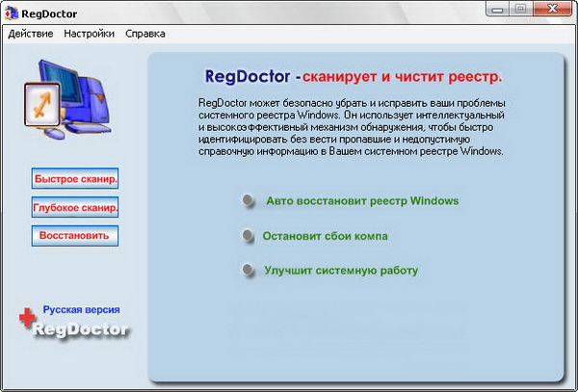This screenshot has width=578, height=392.
Task: Open the Справка menu
Action: click(x=144, y=34)
